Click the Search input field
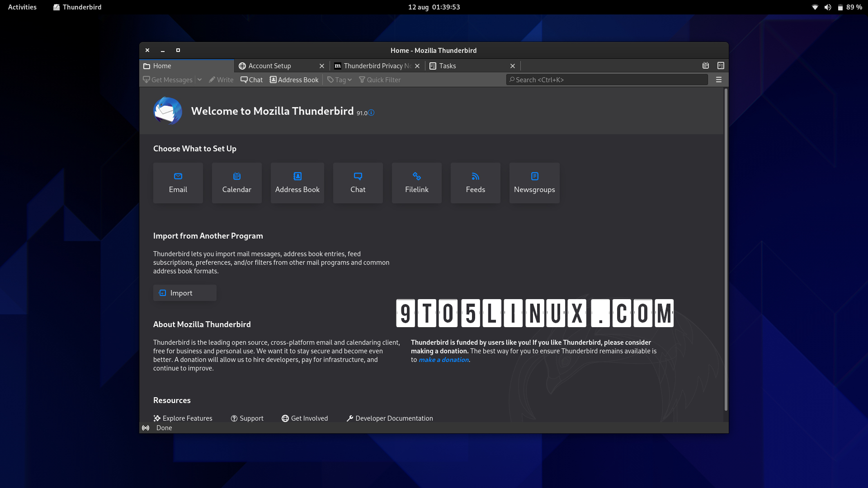 608,79
